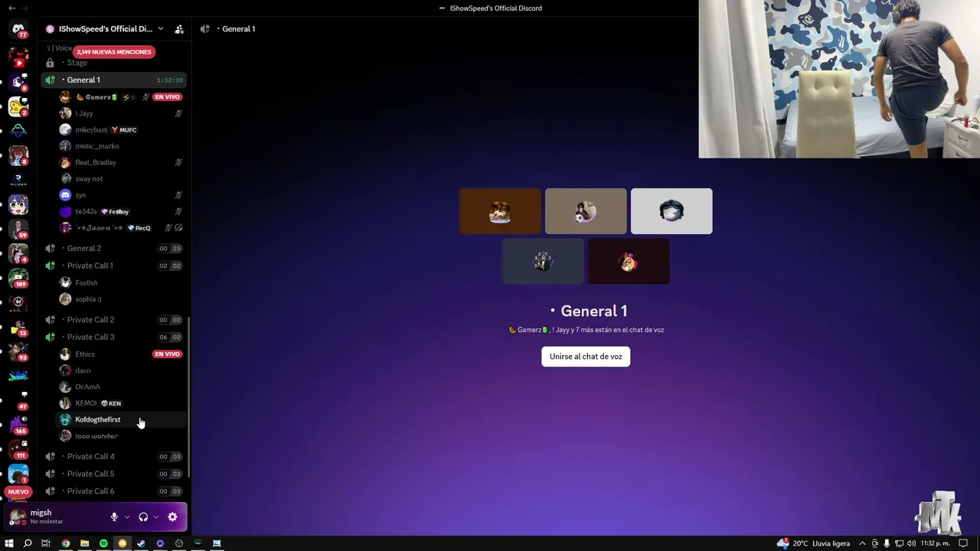The height and width of the screenshot is (551, 980).
Task: Open Private Call 4 voice channel
Action: coord(113,456)
